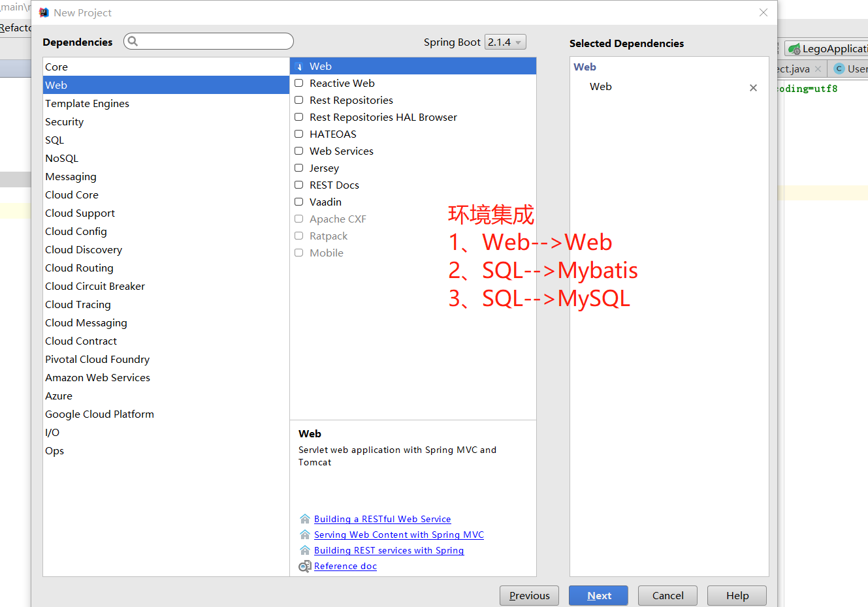Screen dimensions: 868x607
Task: Open the Amazon Web Services category
Action: coord(166,377)
